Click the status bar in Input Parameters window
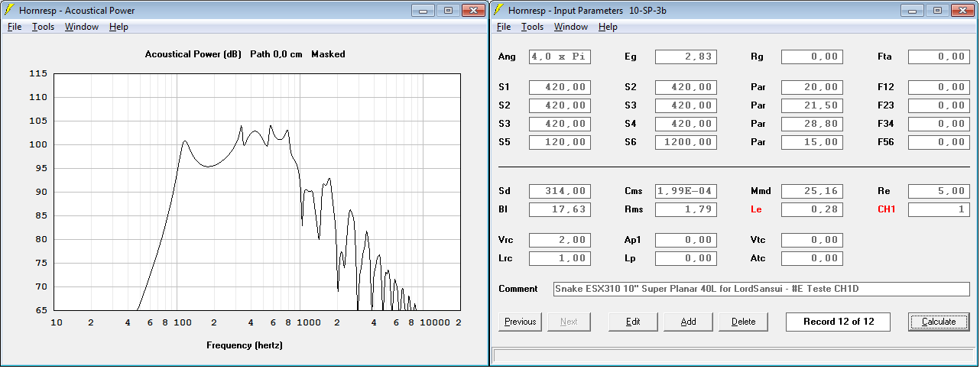 pyautogui.click(x=733, y=355)
